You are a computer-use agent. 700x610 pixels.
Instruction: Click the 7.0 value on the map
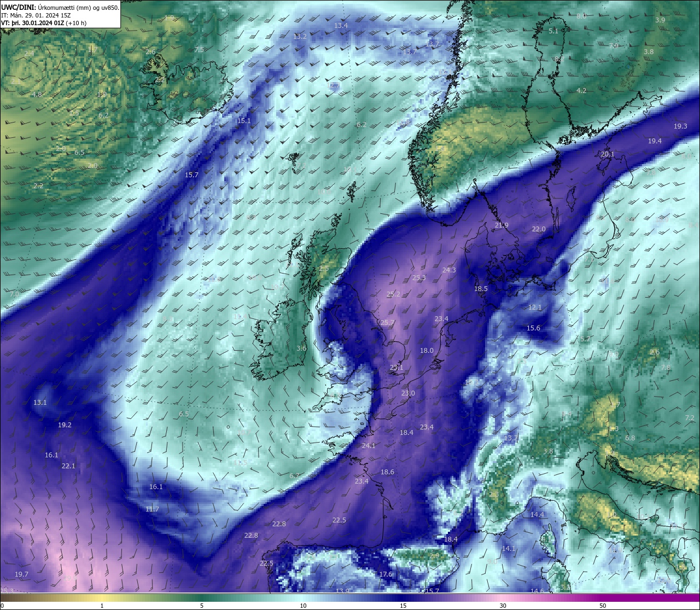14,294
